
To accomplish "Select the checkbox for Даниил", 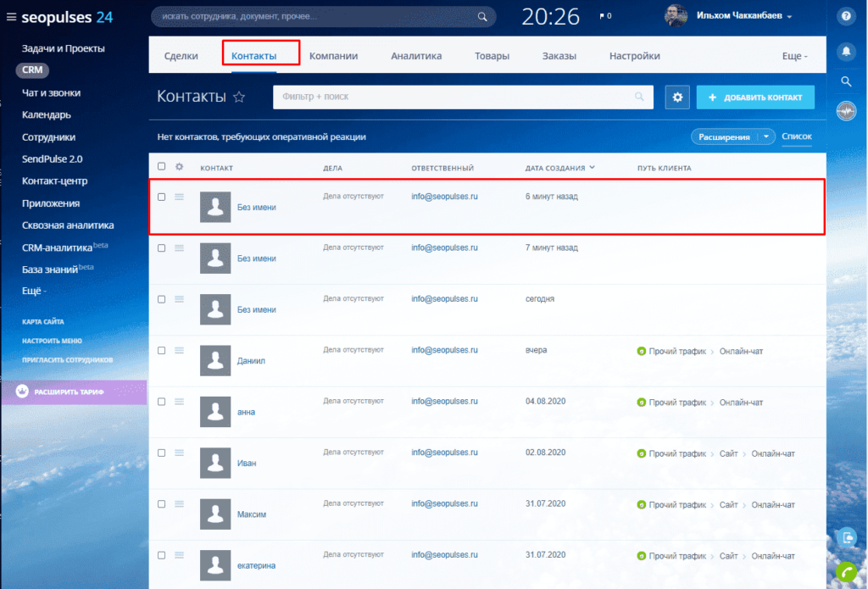I will [x=161, y=350].
